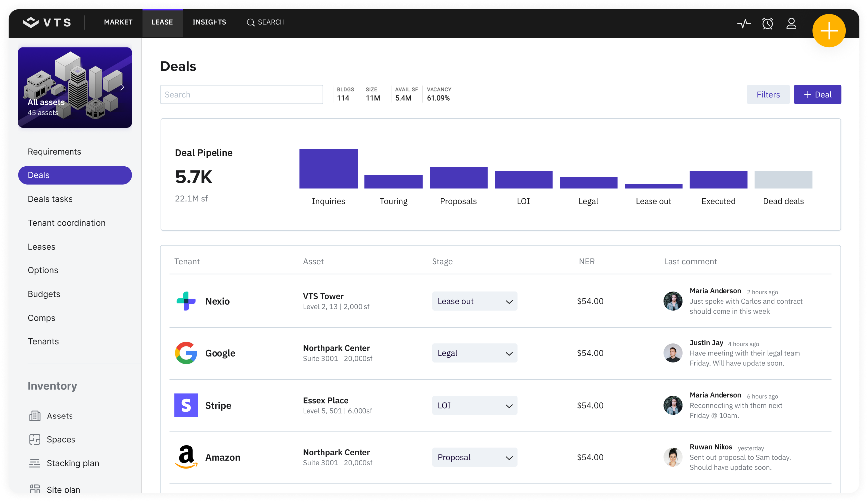
Task: Open the activity pulse icon
Action: 744,23
